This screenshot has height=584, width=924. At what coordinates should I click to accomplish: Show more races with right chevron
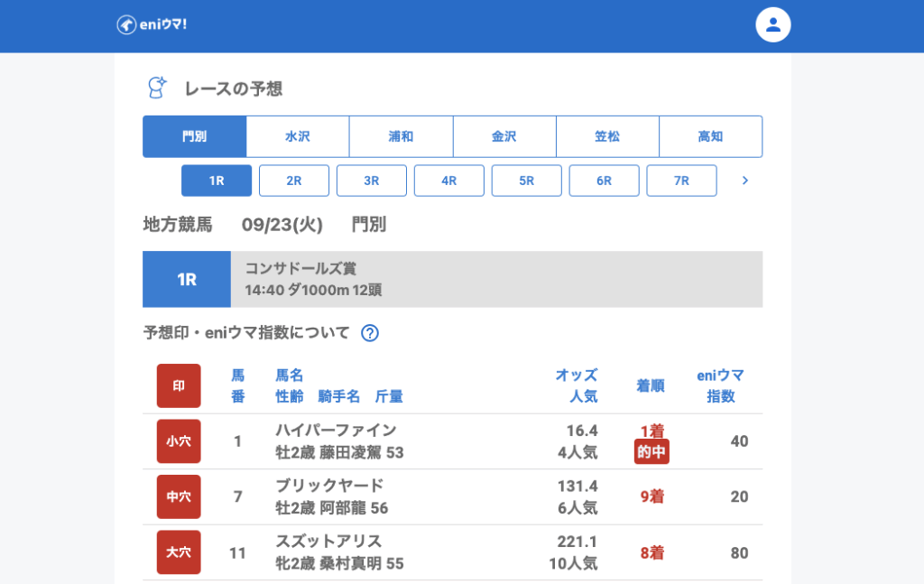744,181
